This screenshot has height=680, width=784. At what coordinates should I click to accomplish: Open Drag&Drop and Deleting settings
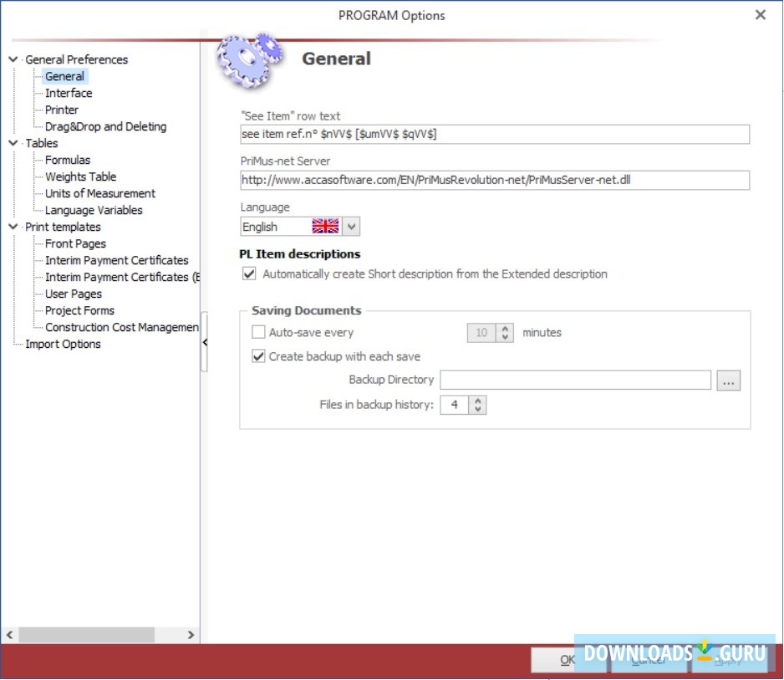[x=105, y=126]
